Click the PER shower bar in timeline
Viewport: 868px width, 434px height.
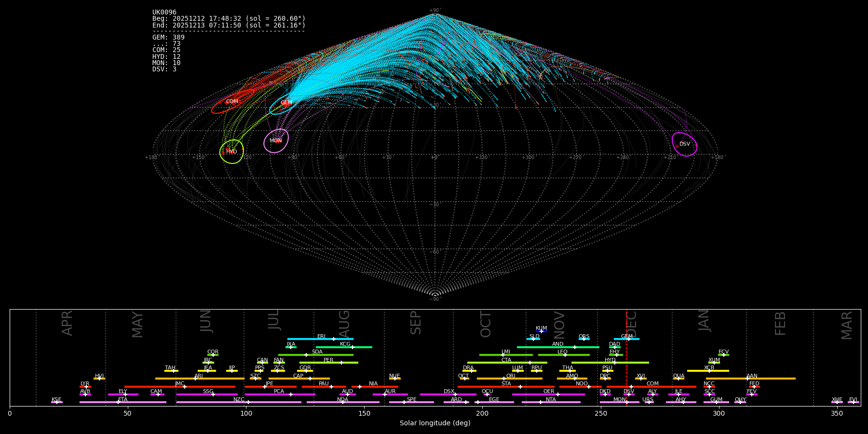(x=329, y=363)
